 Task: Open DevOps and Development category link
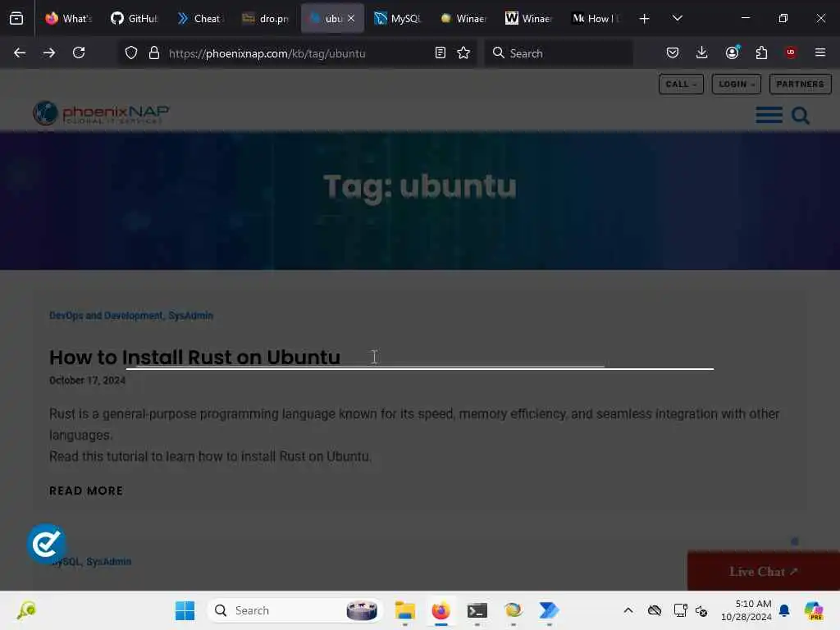[106, 316]
